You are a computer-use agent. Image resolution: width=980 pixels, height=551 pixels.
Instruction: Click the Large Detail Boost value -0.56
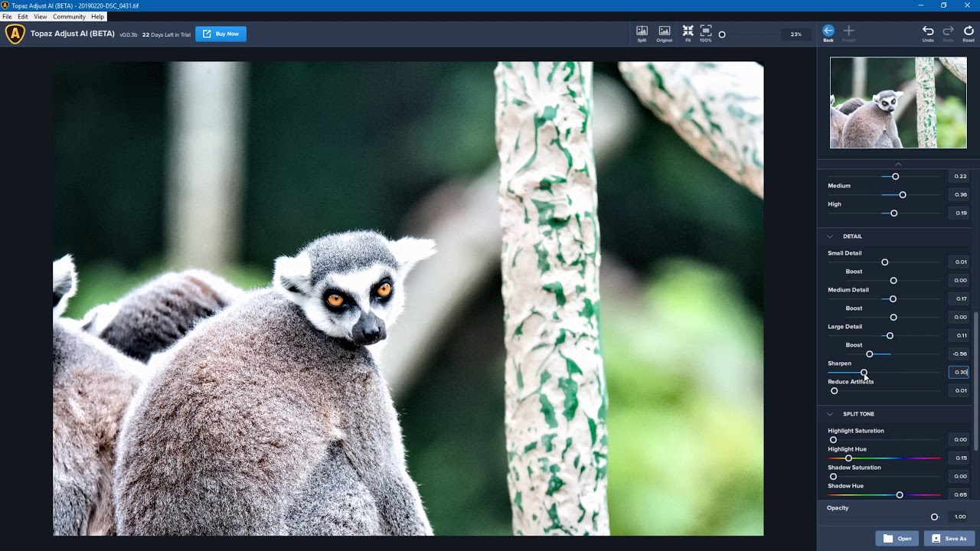coord(959,354)
